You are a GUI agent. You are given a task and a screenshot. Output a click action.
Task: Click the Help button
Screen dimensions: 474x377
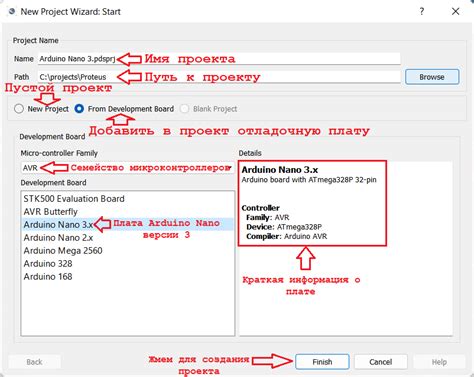[x=439, y=362]
